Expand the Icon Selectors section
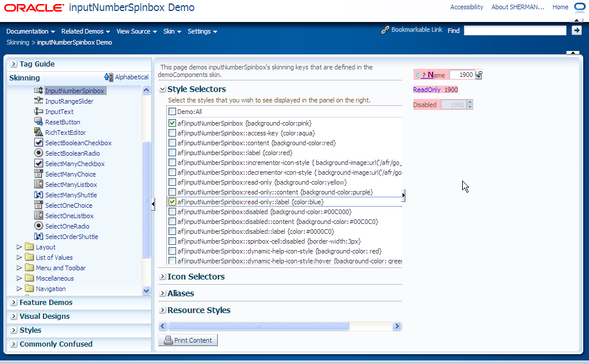589x364 pixels. [x=163, y=277]
